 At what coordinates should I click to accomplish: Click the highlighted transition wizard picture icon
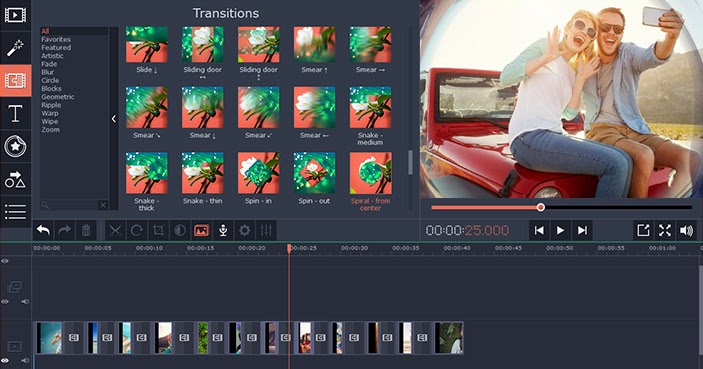201,230
